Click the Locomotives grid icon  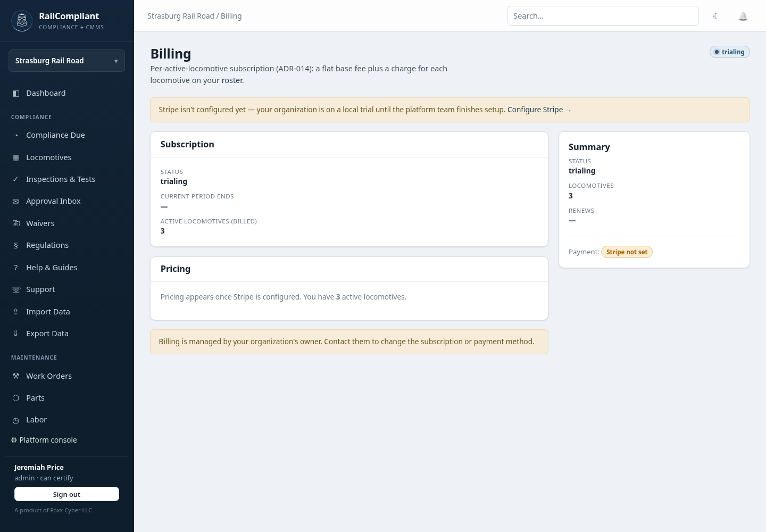click(16, 157)
